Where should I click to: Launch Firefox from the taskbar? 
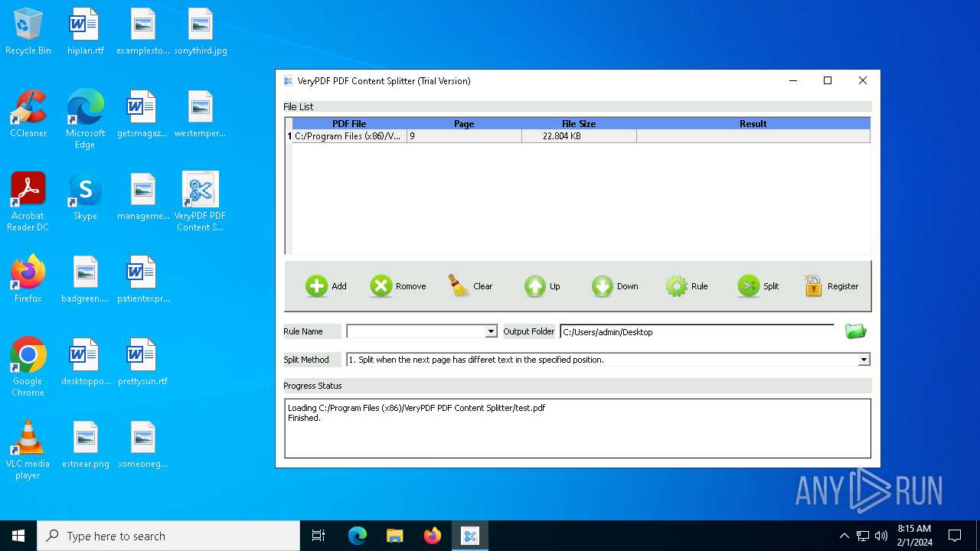[433, 536]
